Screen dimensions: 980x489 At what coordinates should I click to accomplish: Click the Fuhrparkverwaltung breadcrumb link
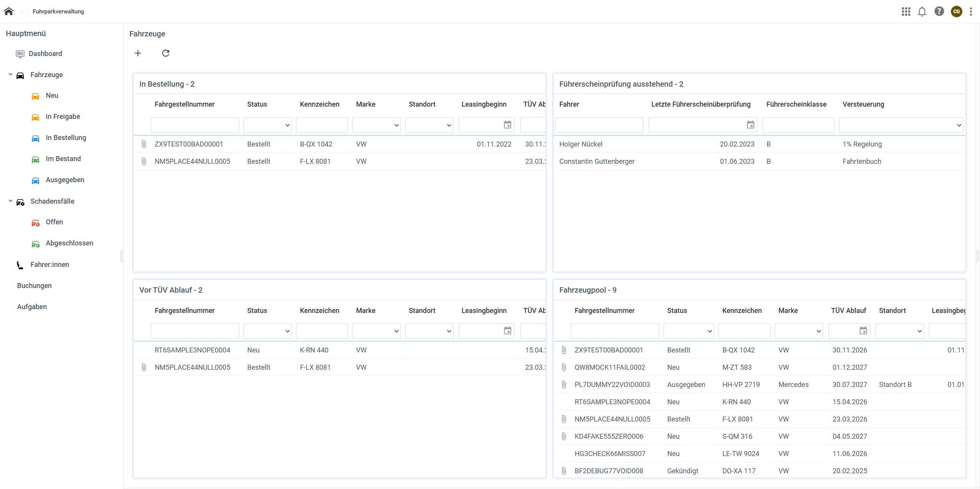point(58,12)
